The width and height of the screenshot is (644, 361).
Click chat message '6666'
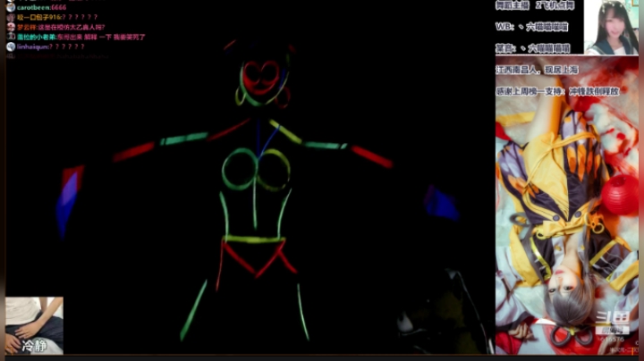point(59,7)
